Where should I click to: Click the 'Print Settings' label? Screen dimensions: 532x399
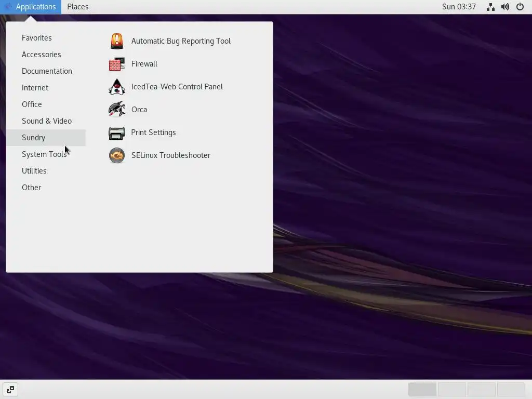(153, 132)
